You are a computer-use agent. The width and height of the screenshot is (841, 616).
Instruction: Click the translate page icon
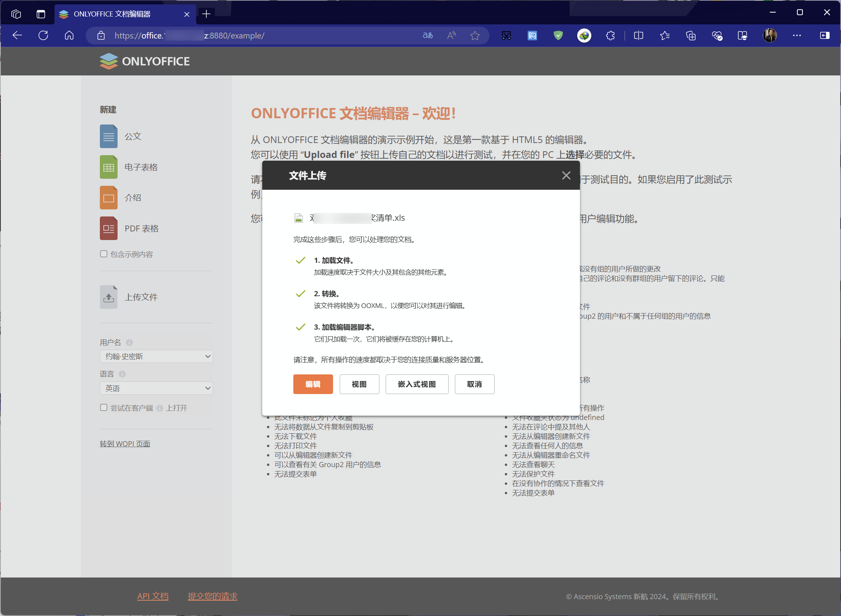coord(428,36)
